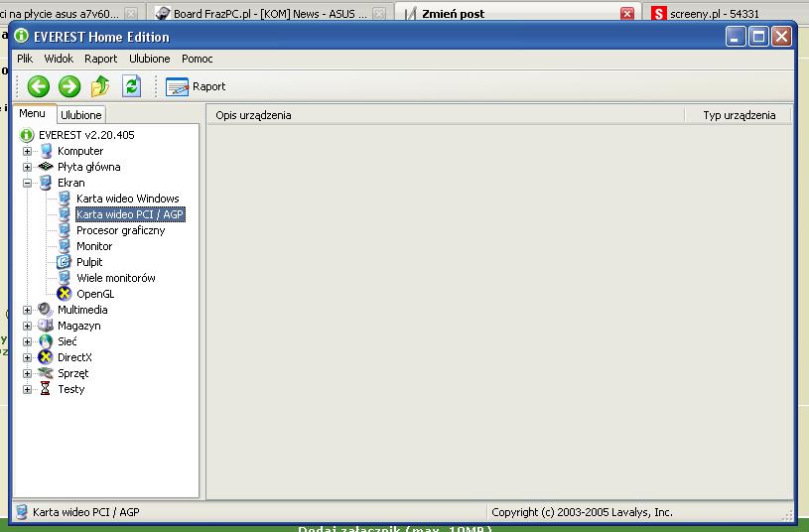The image size is (809, 532).
Task: Click the EVEREST title bar info icon
Action: click(x=21, y=36)
